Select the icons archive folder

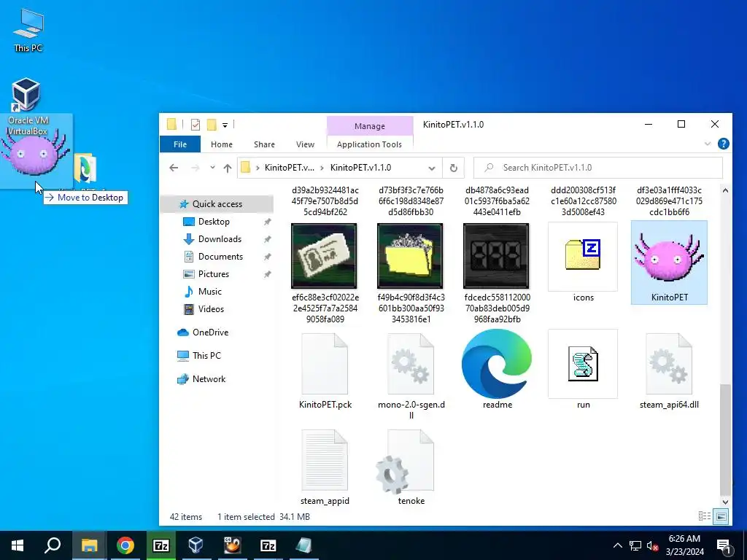click(583, 262)
